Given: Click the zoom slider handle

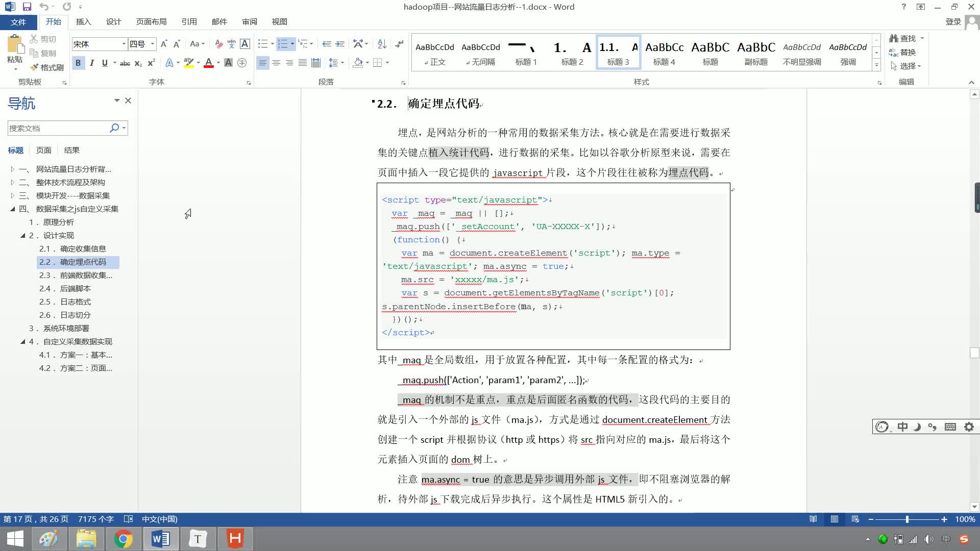Looking at the screenshot, I should point(907,519).
